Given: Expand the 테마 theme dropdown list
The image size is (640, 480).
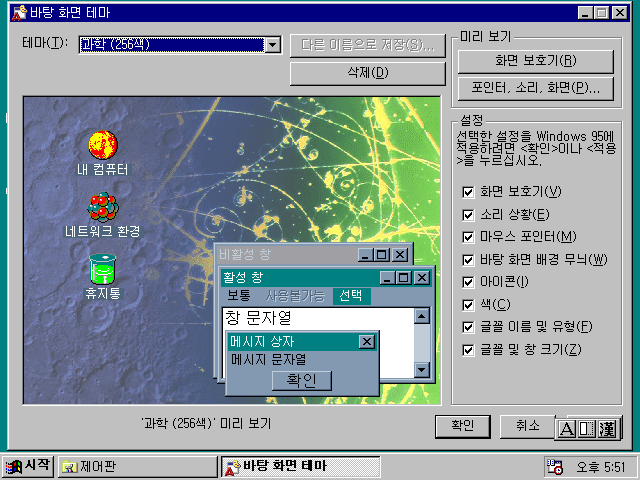Looking at the screenshot, I should click(272, 45).
